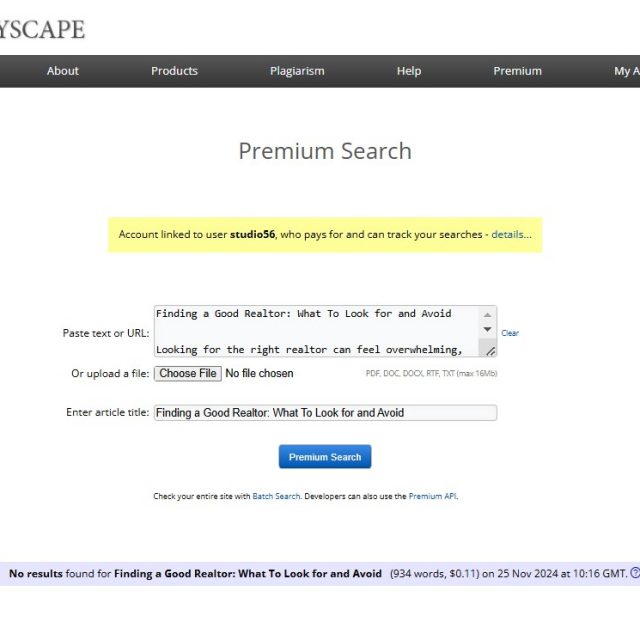Click the help icon in results bar
Screen dimensions: 640x640
635,573
